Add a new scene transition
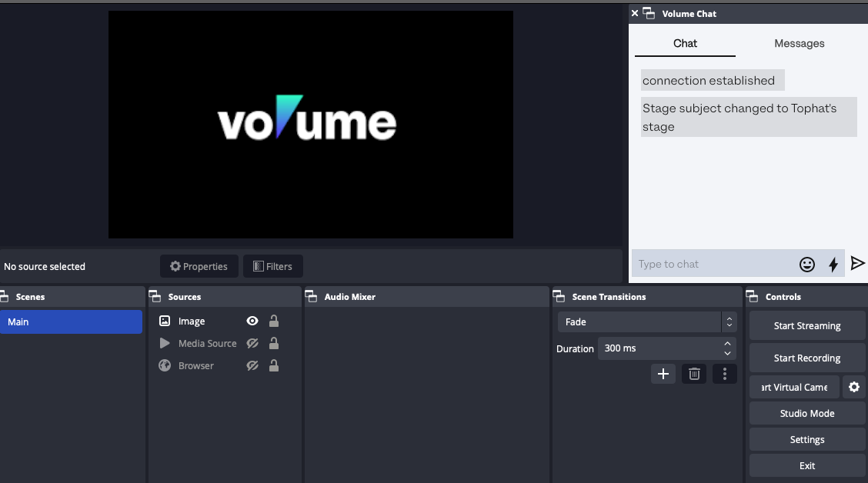 [x=663, y=374]
